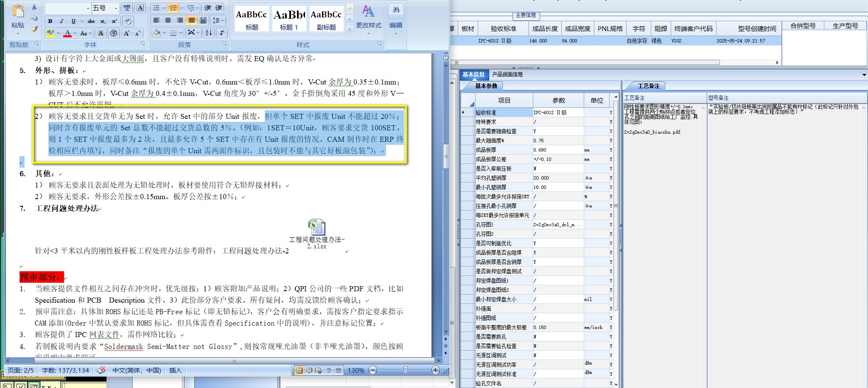Switch to the 基本信息 tab
This screenshot has height=388, width=868.
[x=473, y=74]
